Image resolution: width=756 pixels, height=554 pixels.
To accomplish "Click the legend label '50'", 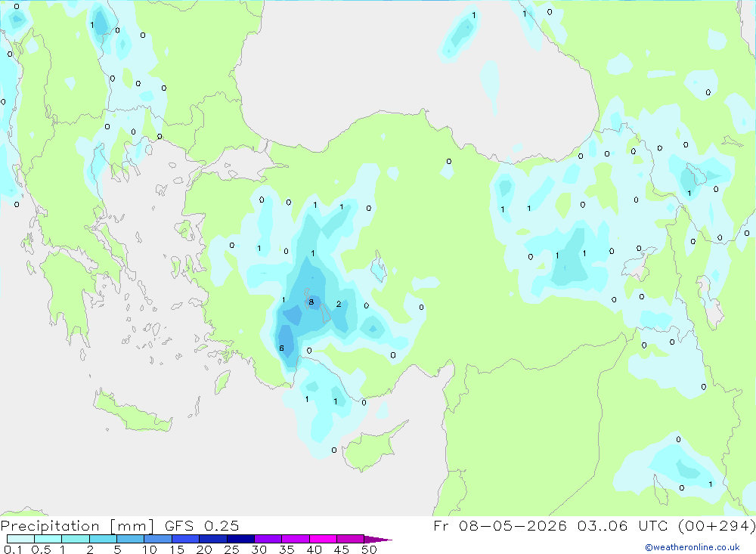I will coord(369,549).
